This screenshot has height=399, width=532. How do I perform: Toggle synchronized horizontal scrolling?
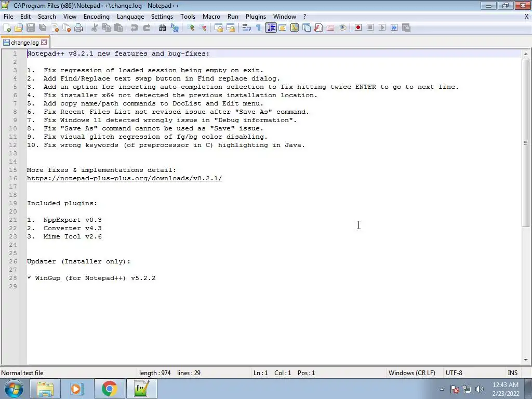click(231, 28)
